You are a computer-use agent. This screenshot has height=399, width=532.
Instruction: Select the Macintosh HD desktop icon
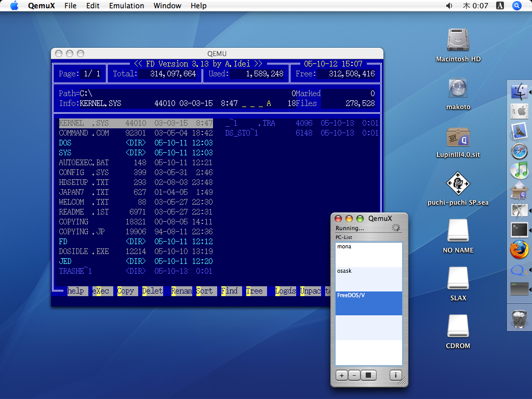458,40
